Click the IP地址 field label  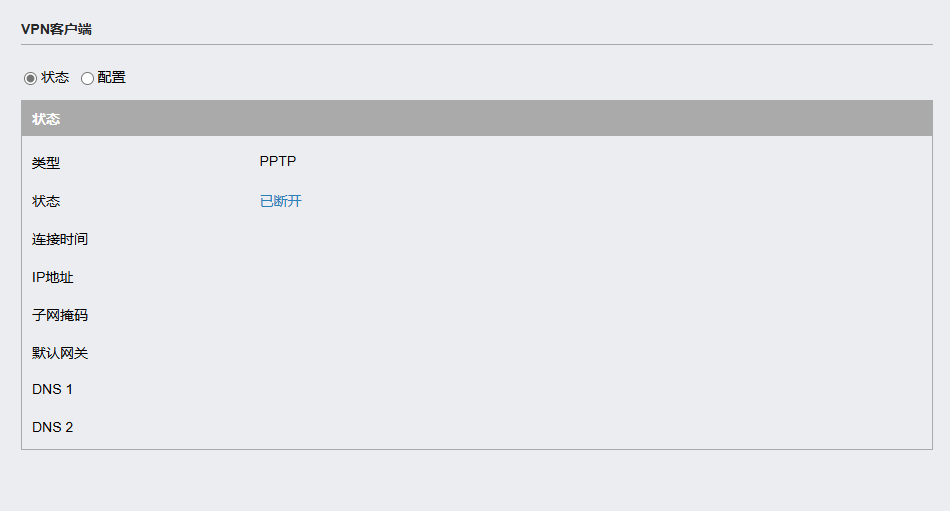(53, 277)
